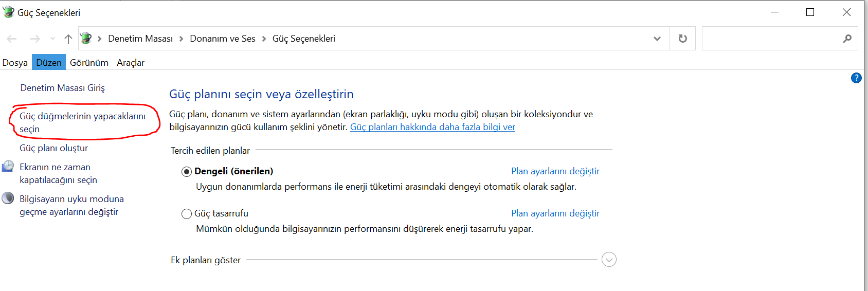Click the moon icon beside Bilgisayarın uyku moduna
The height and width of the screenshot is (291, 868).
click(x=8, y=198)
